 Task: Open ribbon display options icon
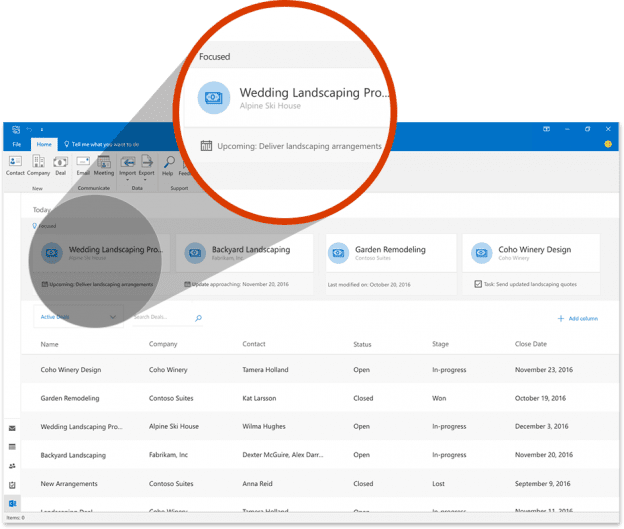[546, 129]
